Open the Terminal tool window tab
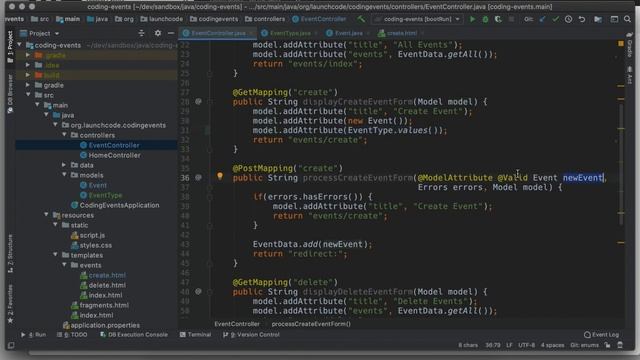 pyautogui.click(x=196, y=335)
